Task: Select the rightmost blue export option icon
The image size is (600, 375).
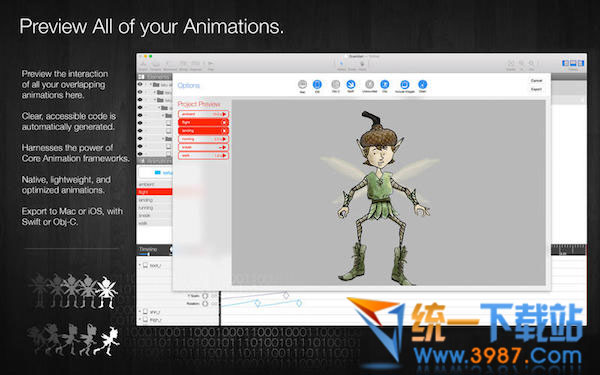Action: pos(422,84)
